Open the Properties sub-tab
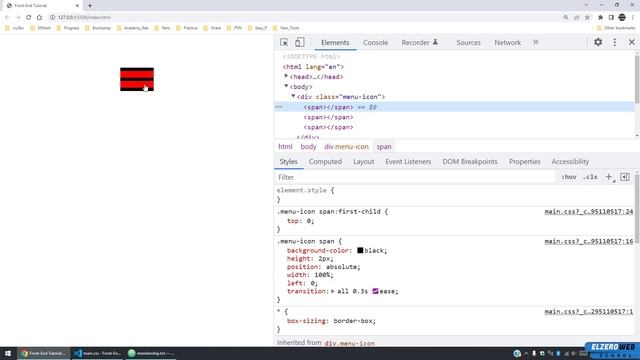This screenshot has height=360, width=640. [x=524, y=162]
